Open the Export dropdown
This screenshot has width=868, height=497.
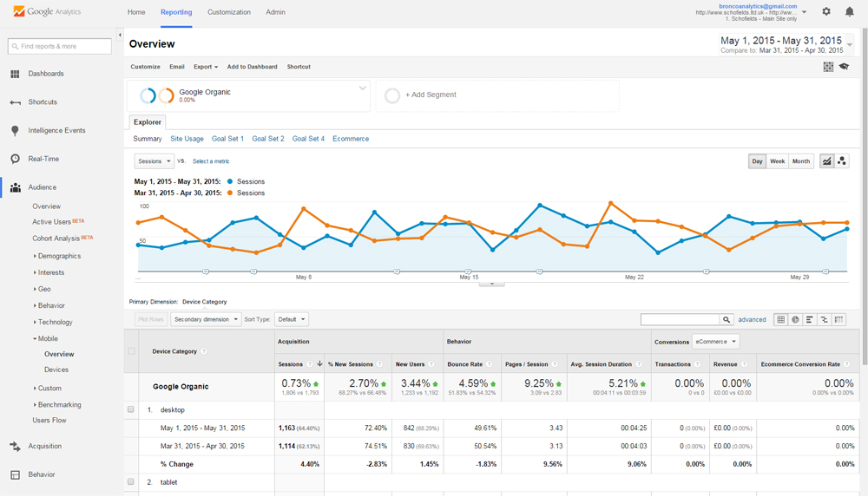(x=206, y=67)
